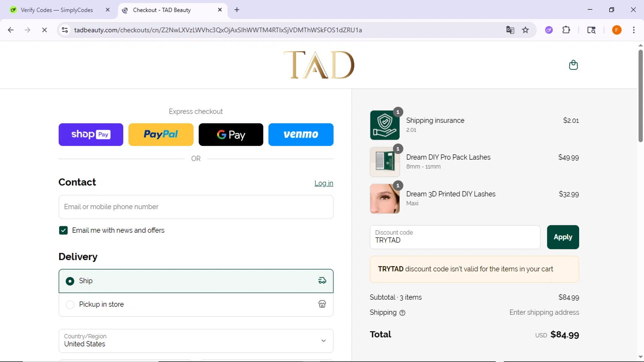Uncheck Email me with news and offers
Screen dimensions: 644x362
click(64, 231)
